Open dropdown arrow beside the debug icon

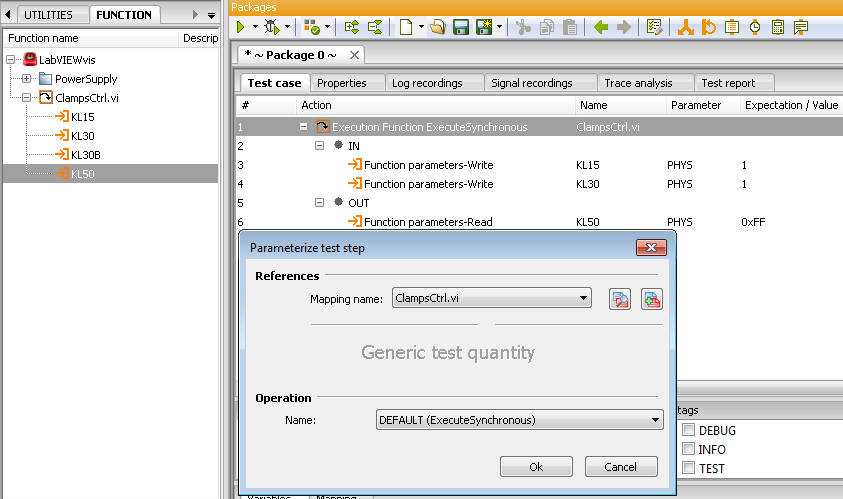coord(288,27)
